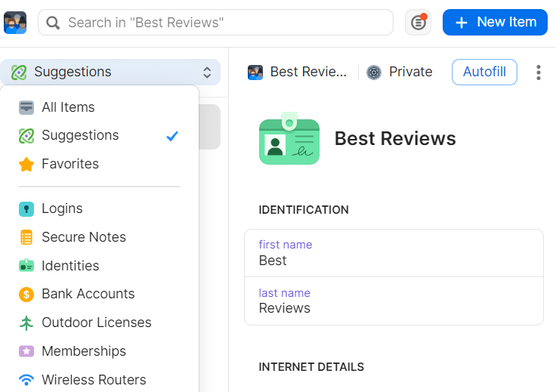The height and width of the screenshot is (392, 556).
Task: Click the Secure Notes notepad icon
Action: 26,237
